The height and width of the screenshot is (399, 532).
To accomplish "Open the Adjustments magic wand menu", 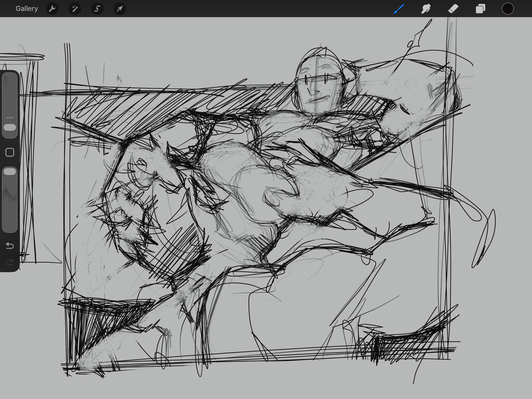I will click(75, 9).
